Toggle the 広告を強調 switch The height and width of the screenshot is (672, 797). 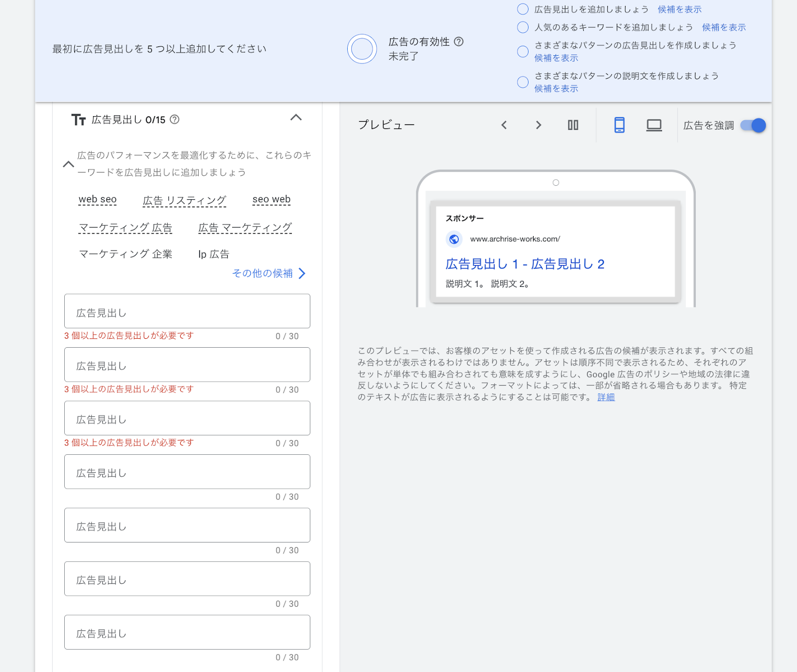pyautogui.click(x=753, y=125)
